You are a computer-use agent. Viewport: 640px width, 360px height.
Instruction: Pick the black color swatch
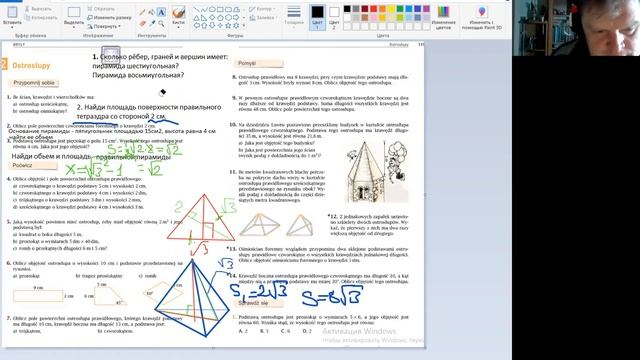click(347, 9)
